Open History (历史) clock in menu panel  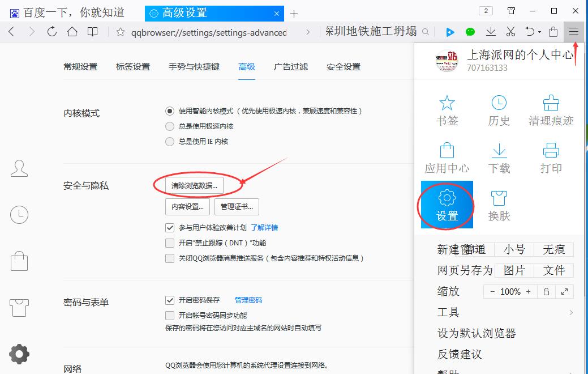(499, 110)
